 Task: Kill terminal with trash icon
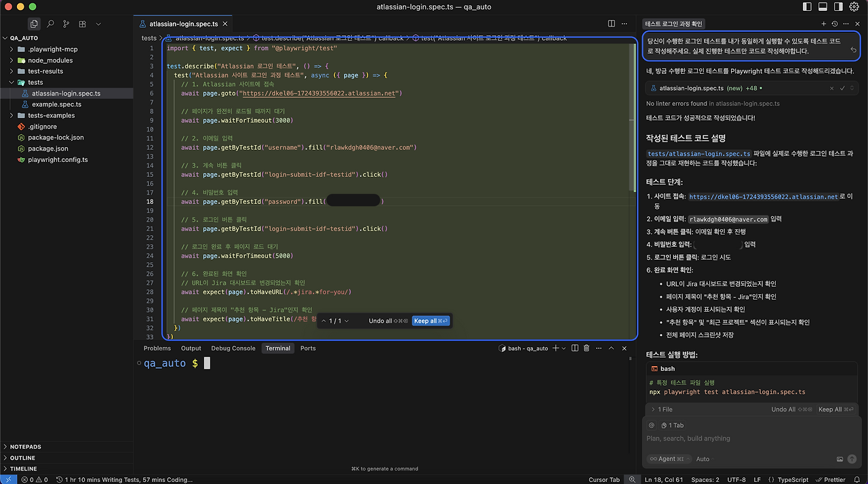pos(586,348)
